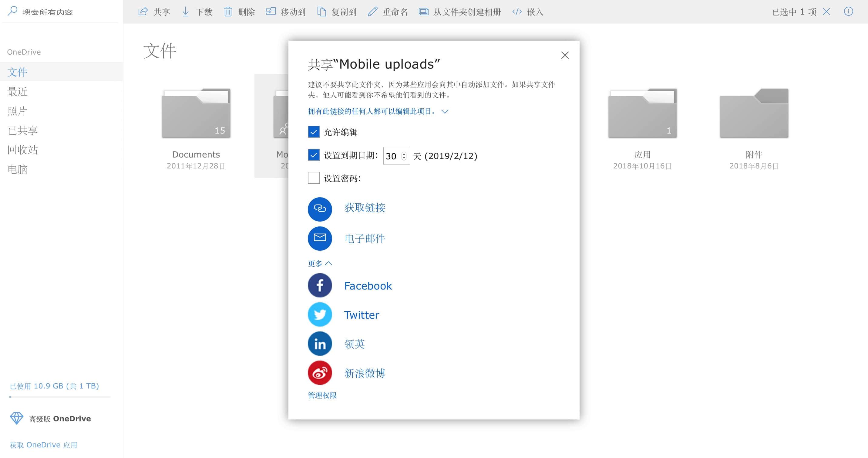Image resolution: width=868 pixels, height=458 pixels.
Task: Click the 获取链接 link circle icon
Action: point(320,209)
